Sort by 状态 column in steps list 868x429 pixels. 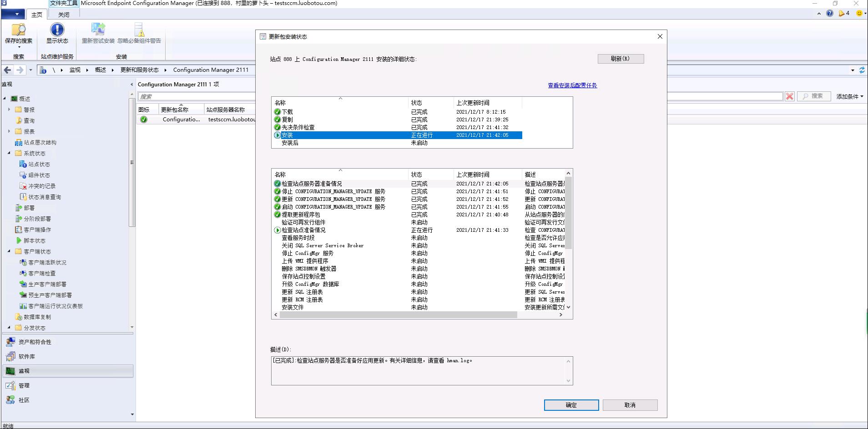tap(431, 175)
